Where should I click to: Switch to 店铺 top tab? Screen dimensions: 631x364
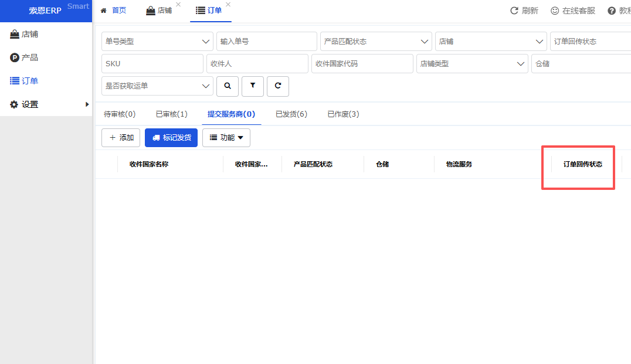point(159,11)
